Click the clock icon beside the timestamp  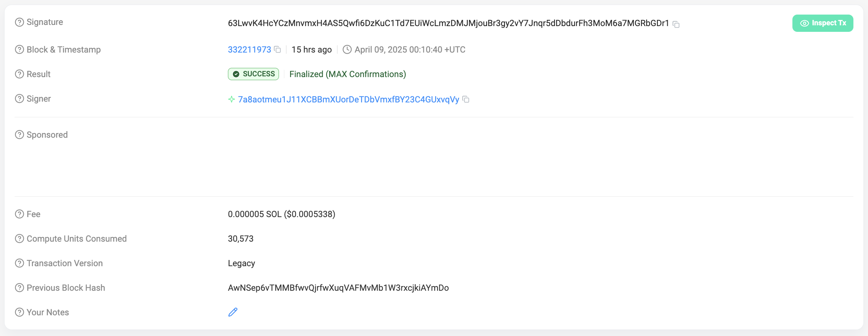point(347,49)
